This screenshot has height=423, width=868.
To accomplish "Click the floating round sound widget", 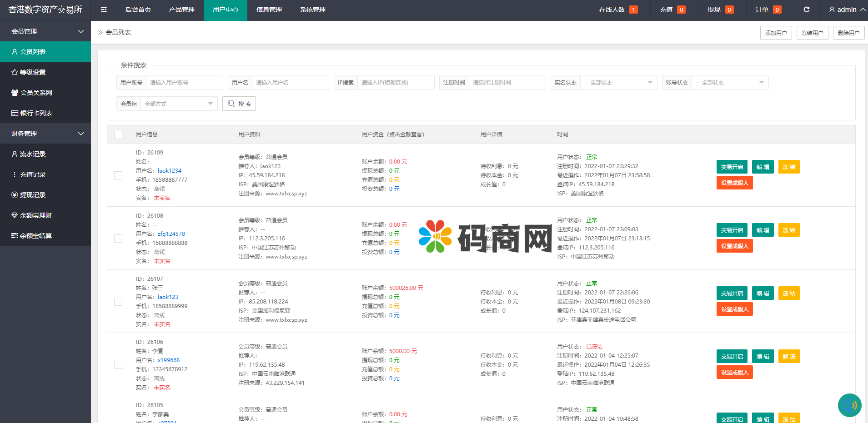I will [x=849, y=405].
